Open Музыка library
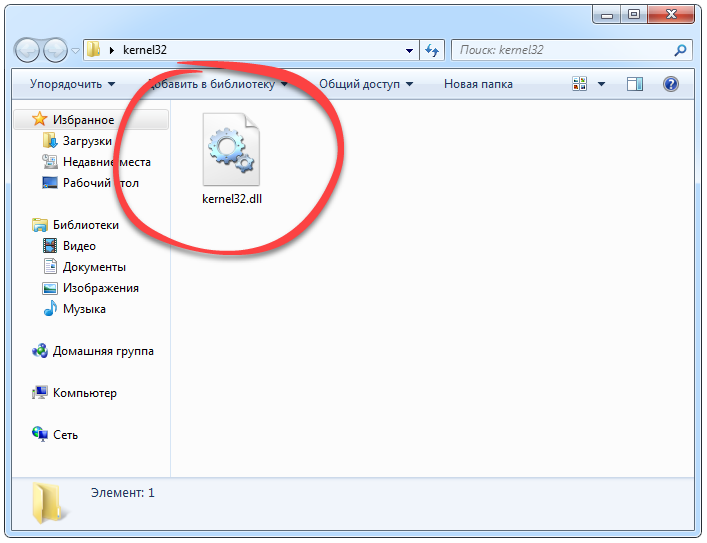Screen dimensions: 707x543 pyautogui.click(x=84, y=309)
